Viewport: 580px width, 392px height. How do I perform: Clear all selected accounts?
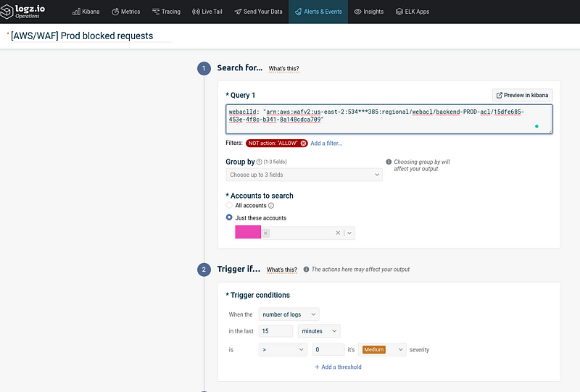tap(338, 233)
